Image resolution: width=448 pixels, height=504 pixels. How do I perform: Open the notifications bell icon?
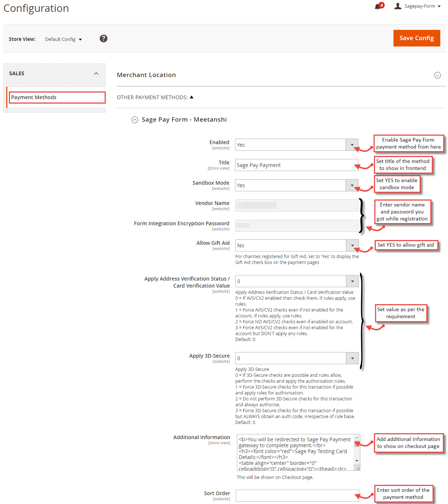(378, 7)
